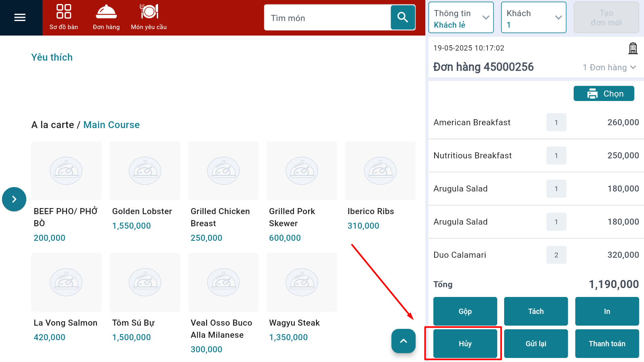
Task: Click Wagyu Steak price 1,350,000
Action: 289,337
